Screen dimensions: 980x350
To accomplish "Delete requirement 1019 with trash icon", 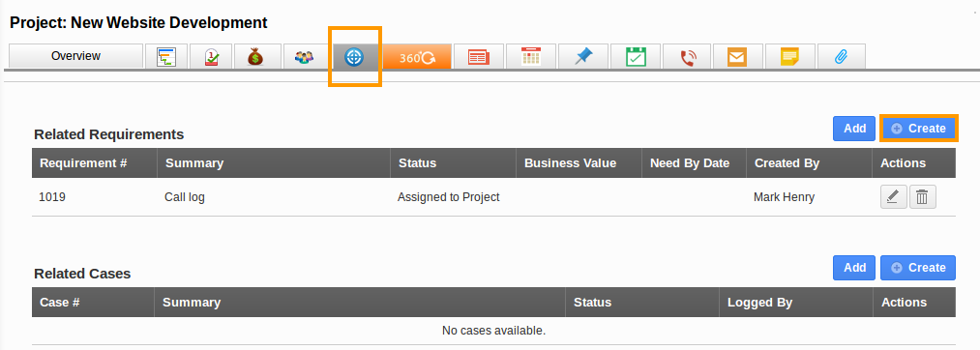I will [923, 197].
